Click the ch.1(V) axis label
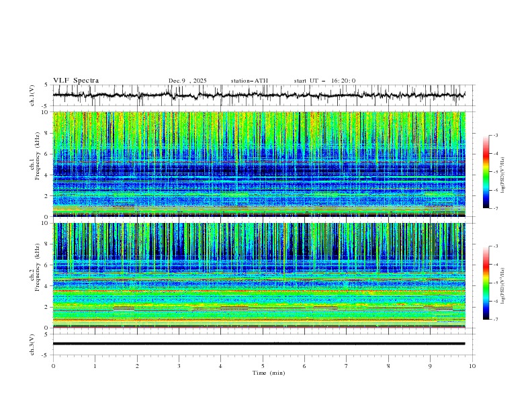This screenshot has width=532, height=411. [x=32, y=96]
